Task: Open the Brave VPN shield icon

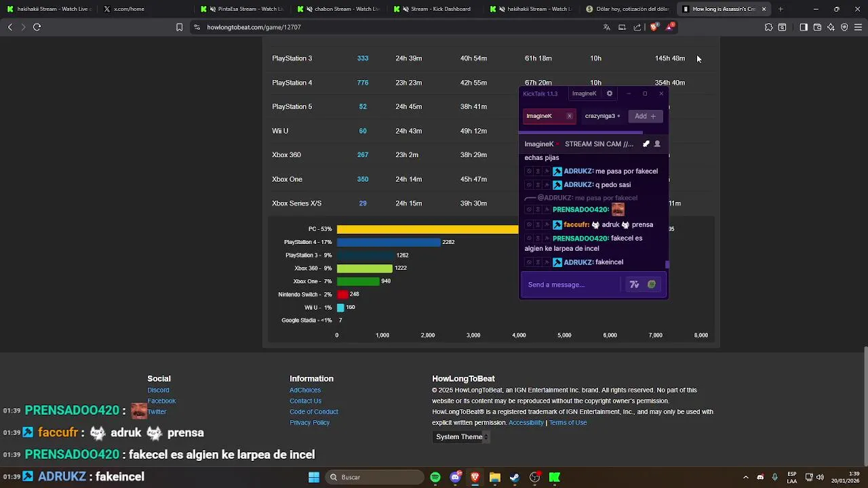Action: click(844, 27)
